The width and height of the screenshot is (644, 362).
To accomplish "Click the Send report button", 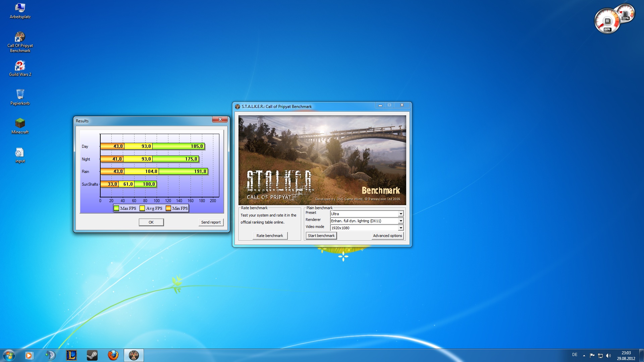I will click(211, 222).
